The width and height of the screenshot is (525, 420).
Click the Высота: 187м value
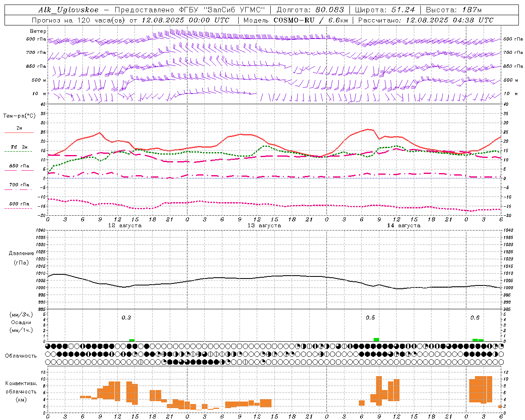click(454, 10)
